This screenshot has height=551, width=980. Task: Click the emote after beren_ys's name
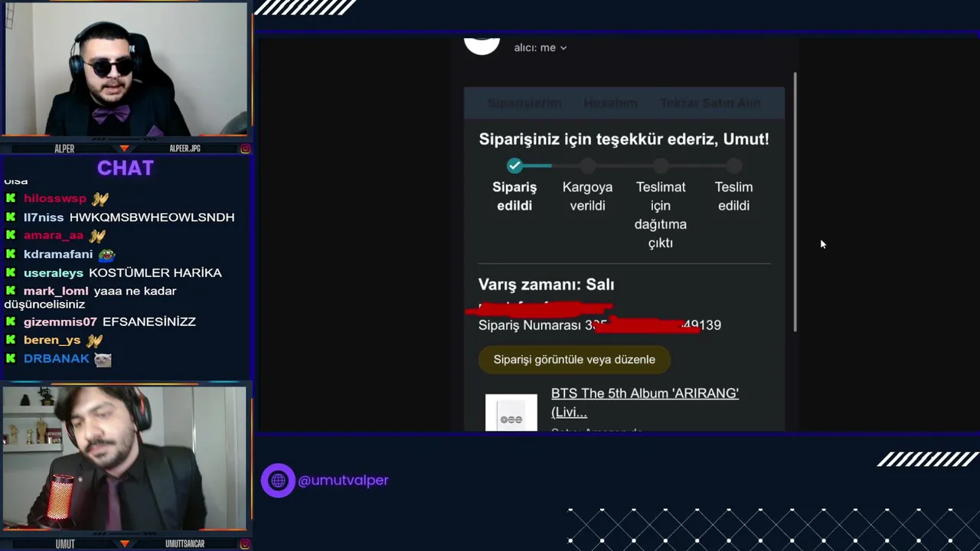(x=93, y=341)
